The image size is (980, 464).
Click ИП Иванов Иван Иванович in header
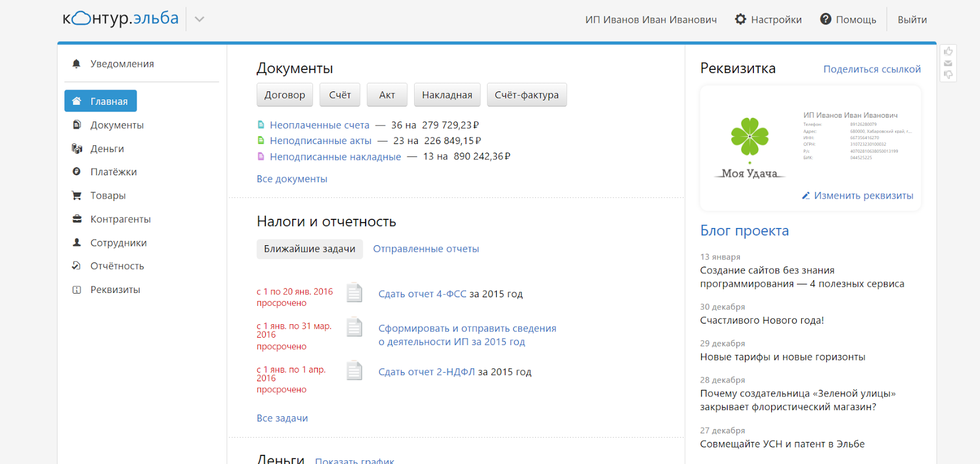(x=651, y=20)
